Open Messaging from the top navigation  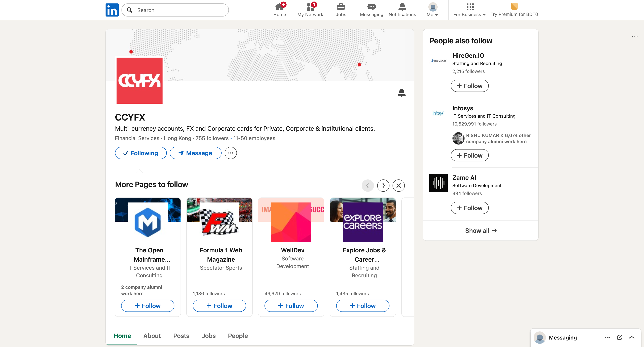pyautogui.click(x=371, y=10)
